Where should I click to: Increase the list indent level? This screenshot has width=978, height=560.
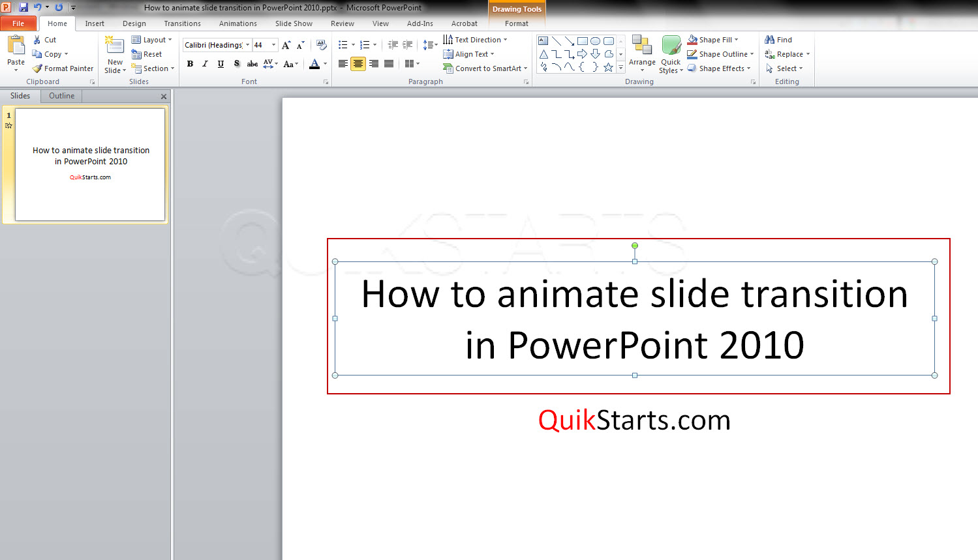[x=408, y=45]
